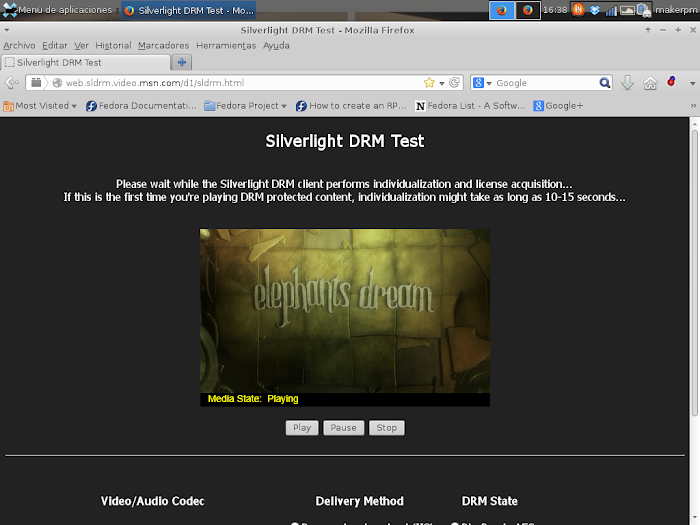Show more bookmarks with the chevron
The image size is (700, 525).
pos(693,106)
